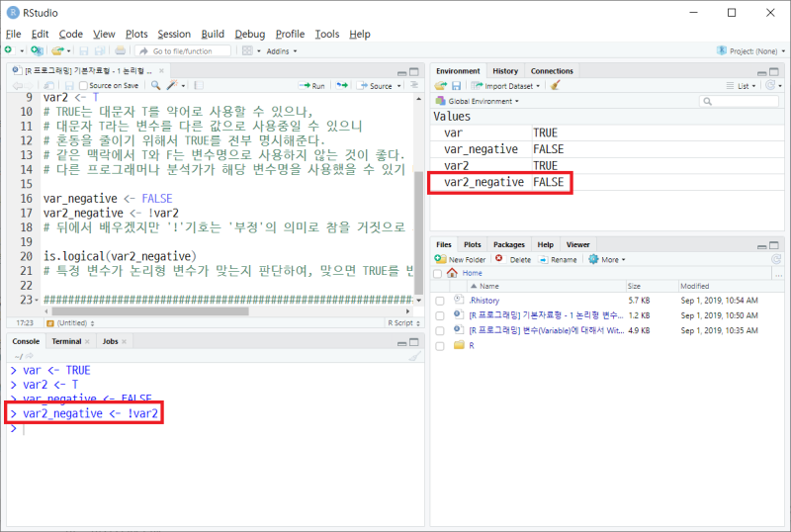Click the Source button in editor
The image size is (791, 532).
point(376,86)
